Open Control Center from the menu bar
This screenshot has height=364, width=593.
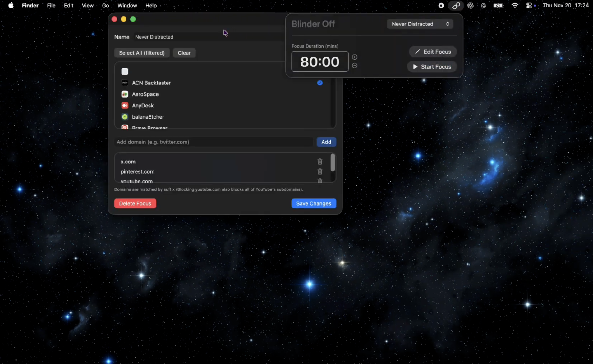click(529, 6)
